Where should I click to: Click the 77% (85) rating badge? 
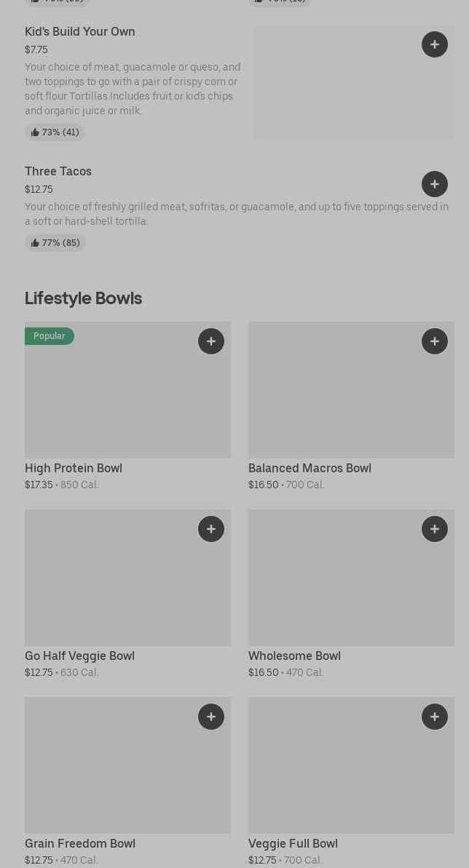55,243
